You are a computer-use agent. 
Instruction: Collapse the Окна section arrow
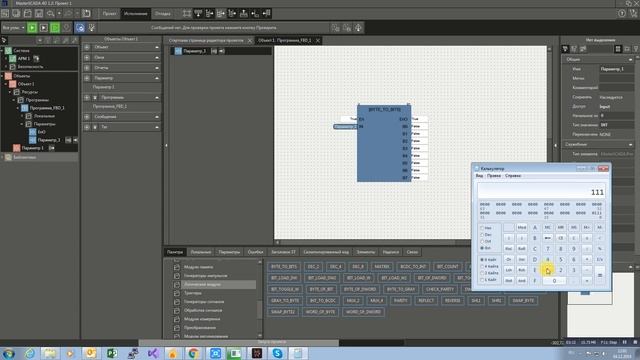157,58
